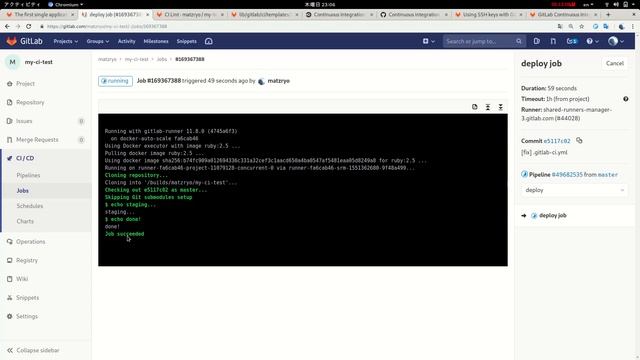The image size is (640, 360).
Task: Reload the page with the refresh icon
Action: pos(29,26)
